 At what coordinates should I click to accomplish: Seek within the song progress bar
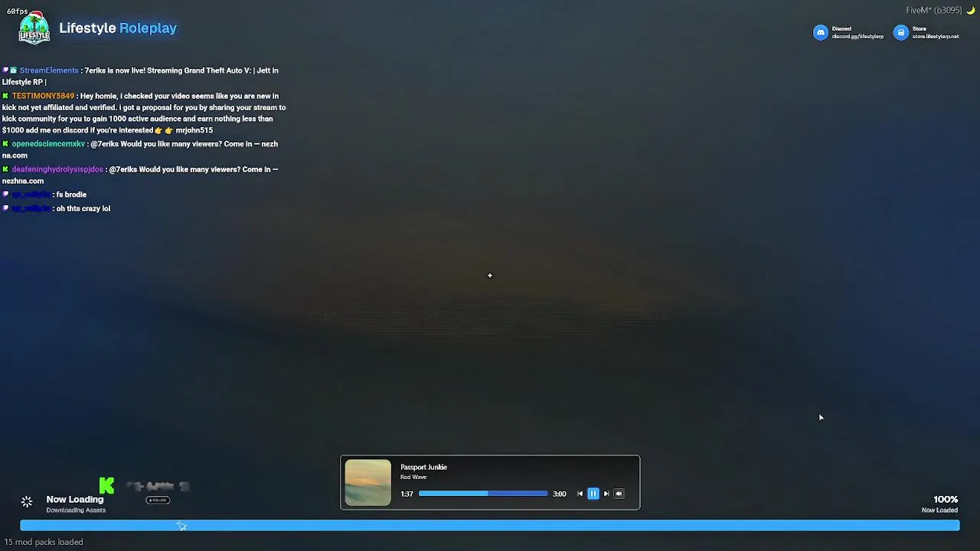[483, 494]
